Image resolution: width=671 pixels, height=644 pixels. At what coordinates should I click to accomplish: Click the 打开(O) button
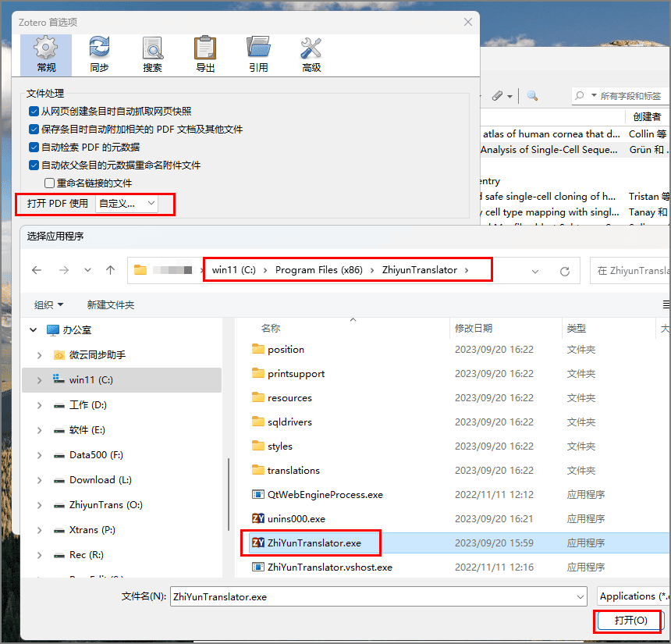click(x=629, y=621)
